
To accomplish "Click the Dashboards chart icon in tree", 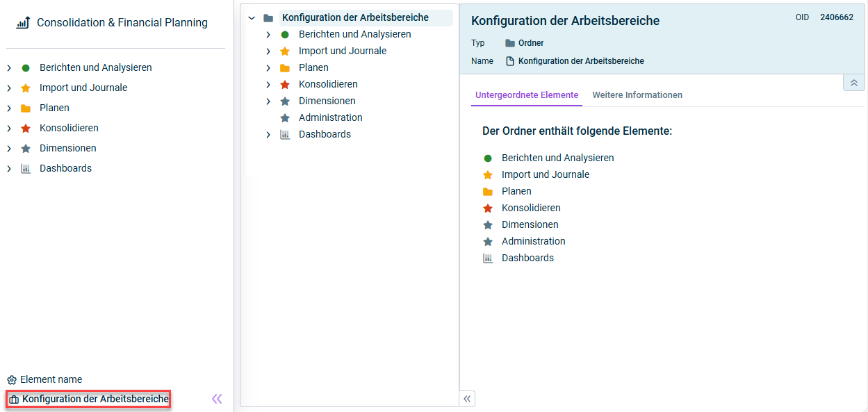I will [x=285, y=135].
